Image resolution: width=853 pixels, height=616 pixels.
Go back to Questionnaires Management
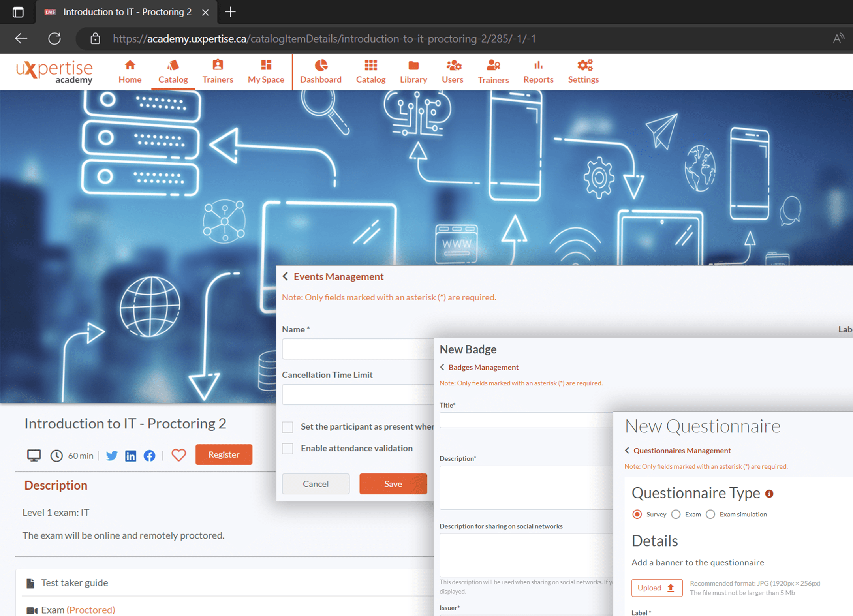tap(678, 451)
